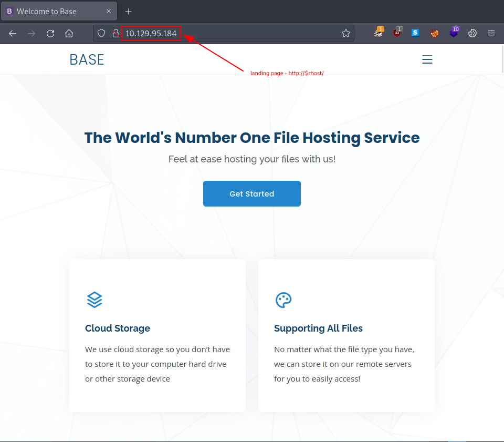Open the Wappalyzer extension showing 10 detections
This screenshot has height=442, width=504.
[x=454, y=33]
